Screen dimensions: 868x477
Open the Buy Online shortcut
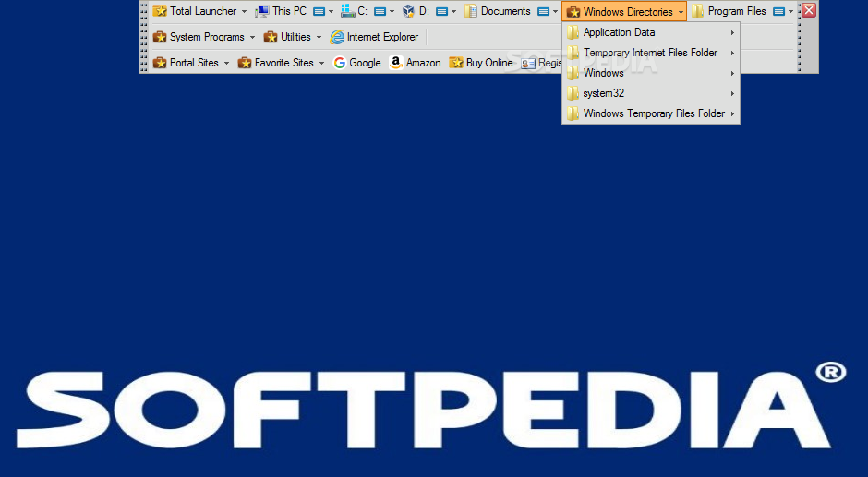pos(481,63)
